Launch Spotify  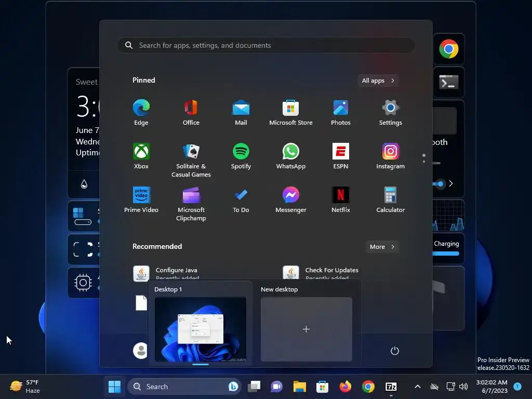click(241, 156)
